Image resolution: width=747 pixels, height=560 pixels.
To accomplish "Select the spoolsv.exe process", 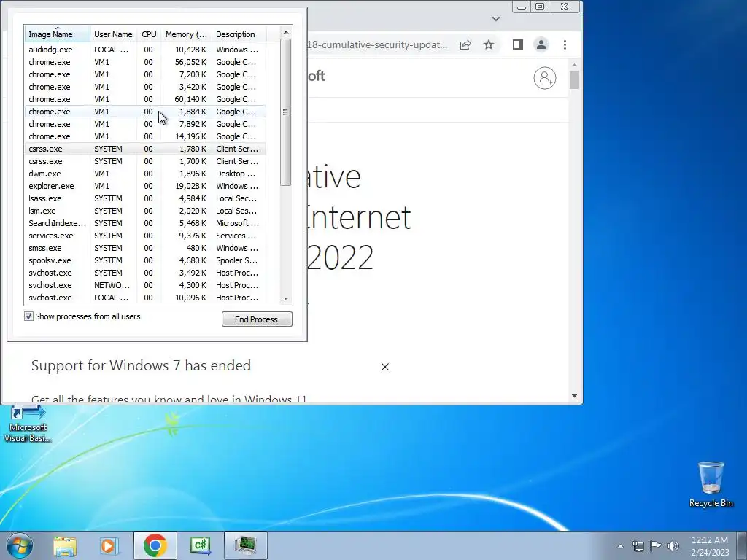I will pyautogui.click(x=145, y=260).
